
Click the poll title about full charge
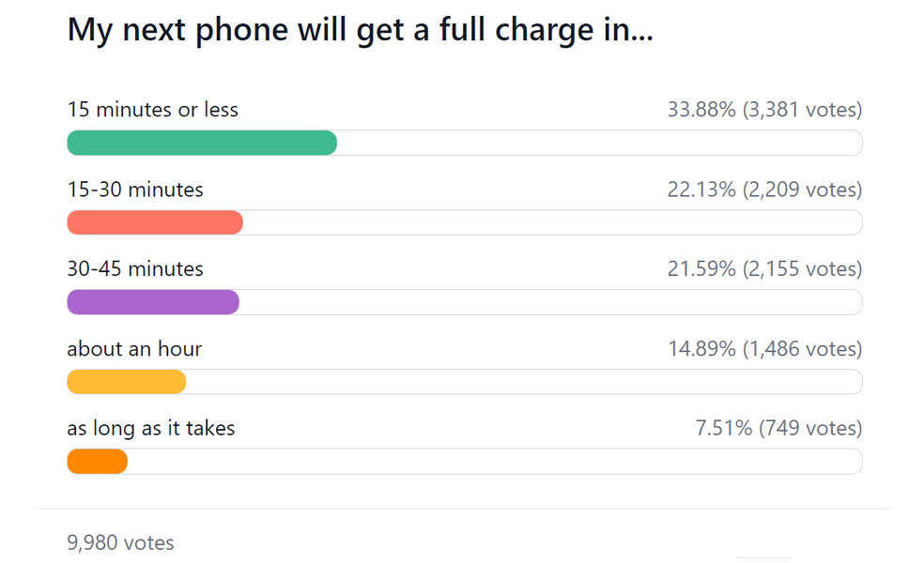click(x=361, y=31)
